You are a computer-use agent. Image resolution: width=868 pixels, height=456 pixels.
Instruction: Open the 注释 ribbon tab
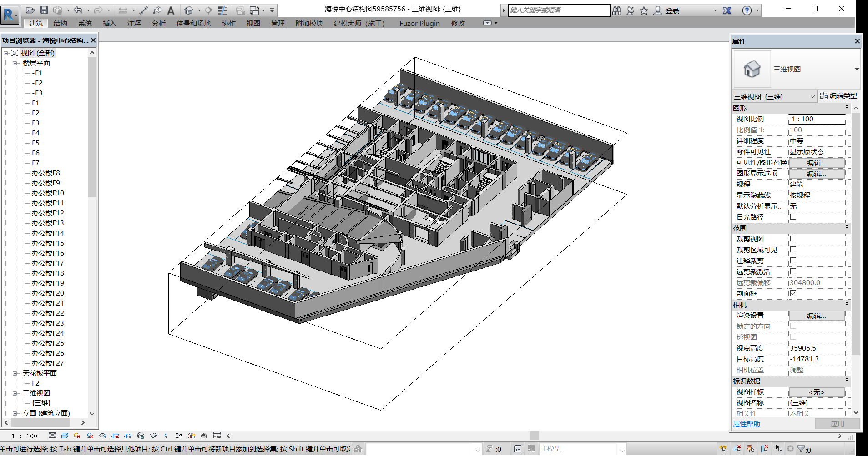click(x=134, y=24)
